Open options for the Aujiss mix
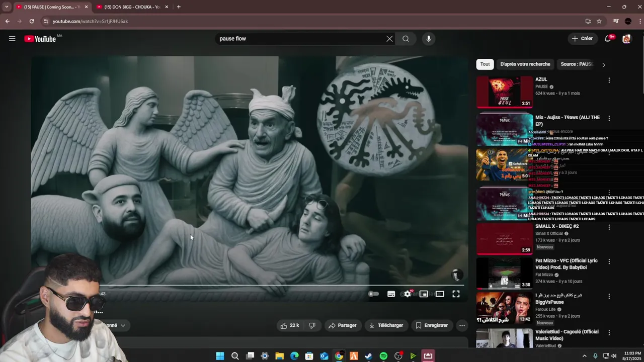 (x=609, y=119)
